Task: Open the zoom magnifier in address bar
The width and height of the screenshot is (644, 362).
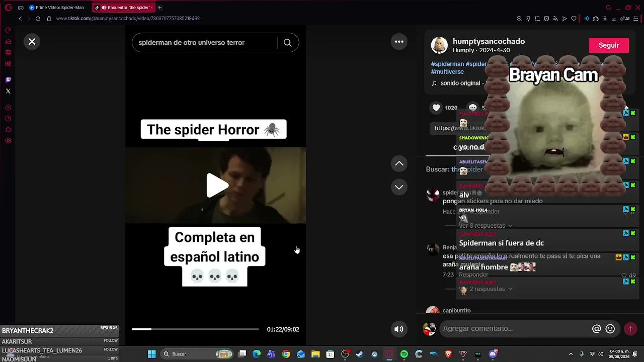Action: point(519,19)
